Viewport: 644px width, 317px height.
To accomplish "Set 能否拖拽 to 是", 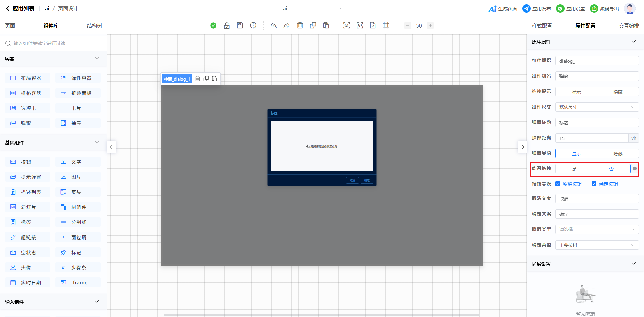I will pos(574,169).
